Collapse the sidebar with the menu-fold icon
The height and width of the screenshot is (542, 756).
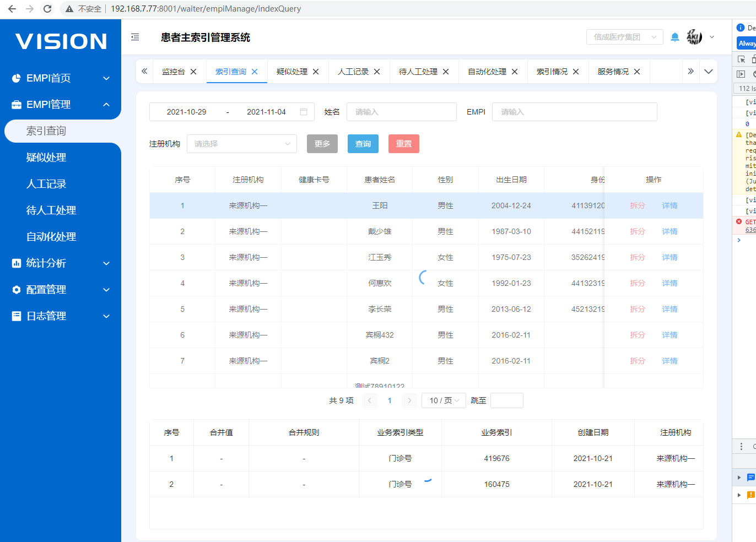coord(135,37)
